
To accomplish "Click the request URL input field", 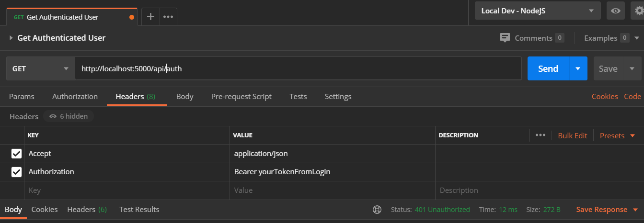I will (x=297, y=68).
